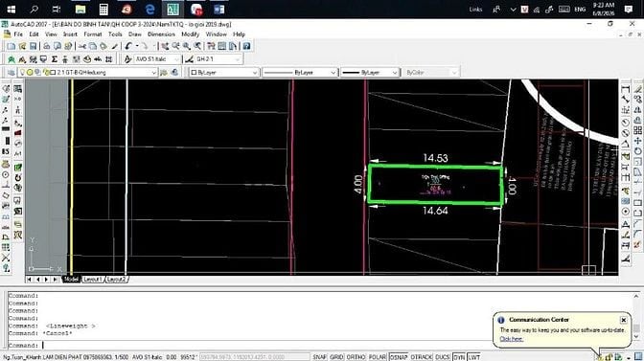Select the Mirror tool in Modify toolbar

tap(637, 110)
